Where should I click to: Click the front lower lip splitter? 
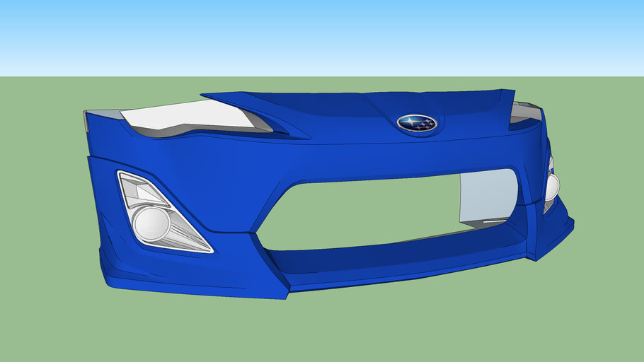(396, 272)
